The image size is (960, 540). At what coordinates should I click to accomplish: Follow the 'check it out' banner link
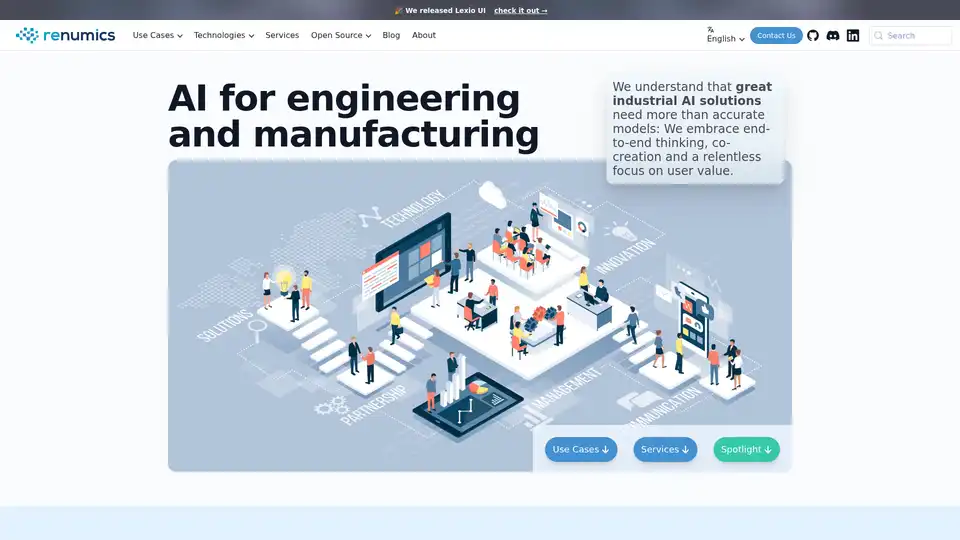point(520,11)
